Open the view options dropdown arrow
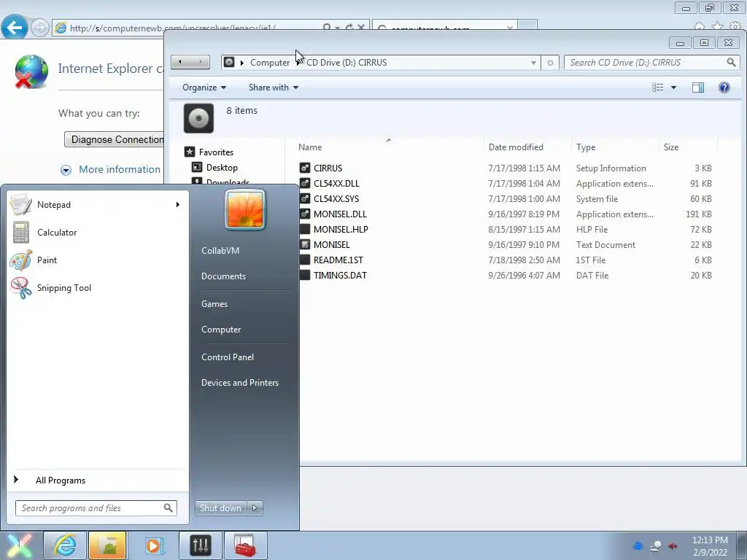This screenshot has height=560, width=747. (x=673, y=87)
